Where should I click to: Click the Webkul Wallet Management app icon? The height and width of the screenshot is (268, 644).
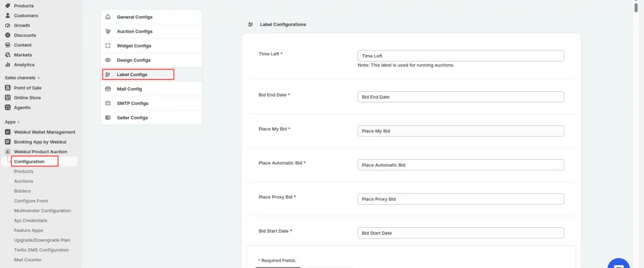tap(8, 132)
